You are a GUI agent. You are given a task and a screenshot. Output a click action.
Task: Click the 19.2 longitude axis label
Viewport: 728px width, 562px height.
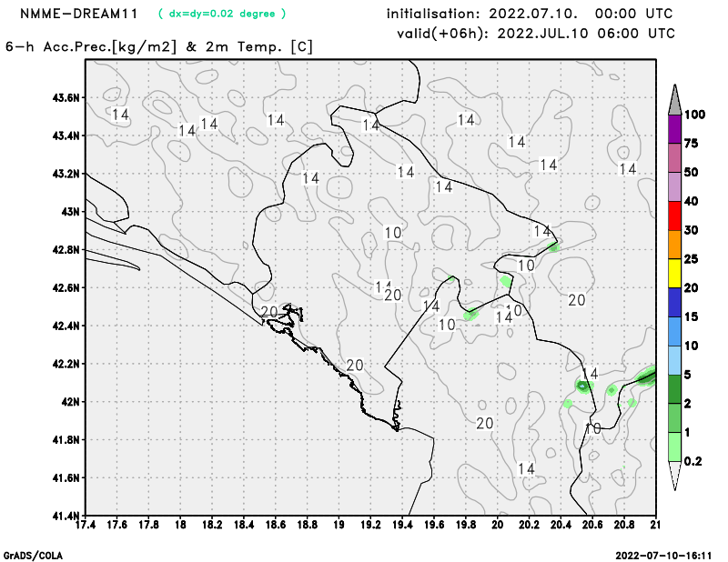click(x=370, y=526)
